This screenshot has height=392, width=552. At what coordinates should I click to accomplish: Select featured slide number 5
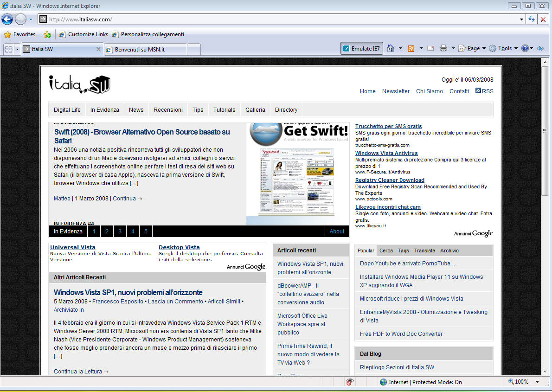pyautogui.click(x=146, y=231)
